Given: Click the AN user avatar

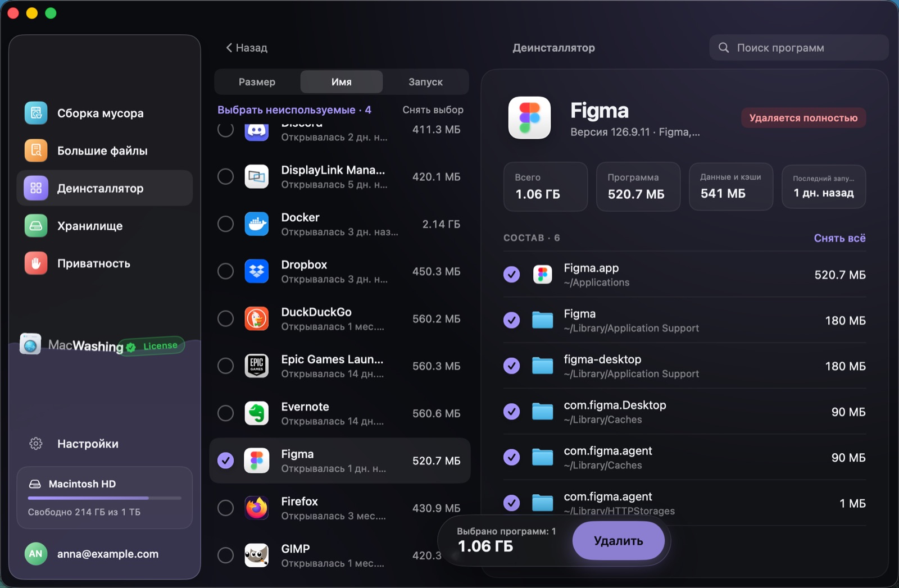Looking at the screenshot, I should [35, 554].
